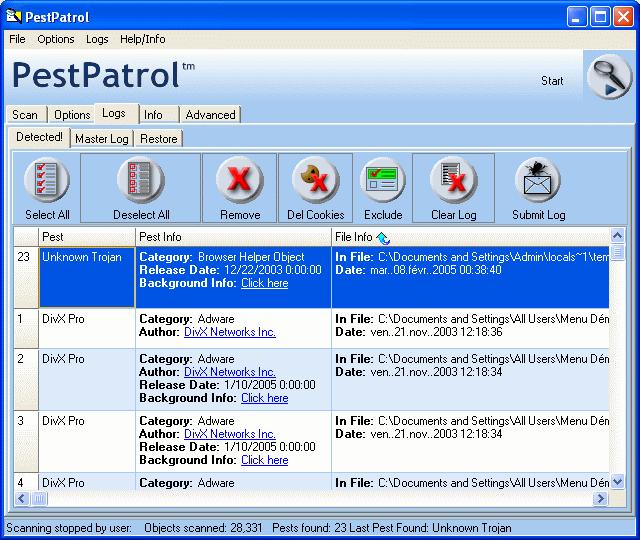Click the File Info column header
The width and height of the screenshot is (640, 540).
tap(470, 237)
